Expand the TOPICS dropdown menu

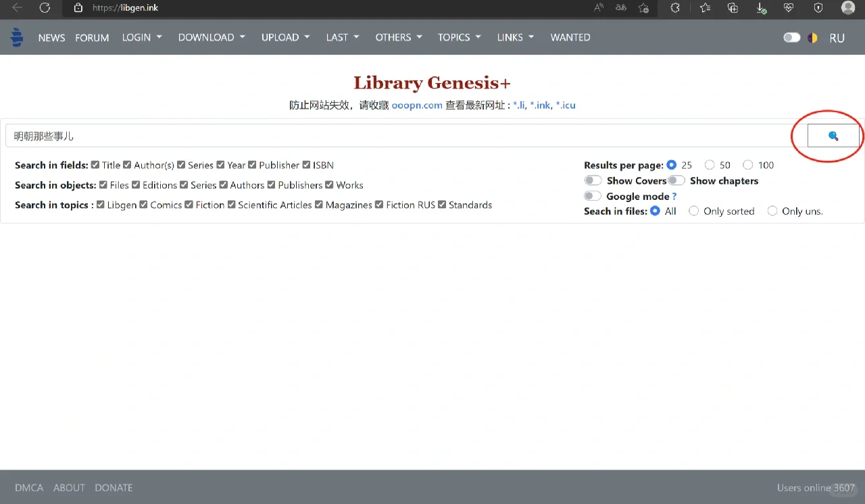[460, 37]
